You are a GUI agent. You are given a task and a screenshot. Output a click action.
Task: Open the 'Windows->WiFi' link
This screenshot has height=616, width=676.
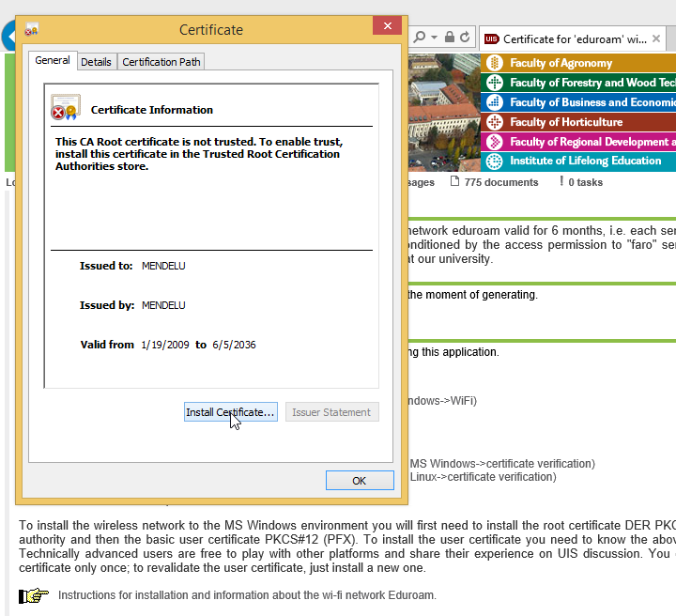442,401
